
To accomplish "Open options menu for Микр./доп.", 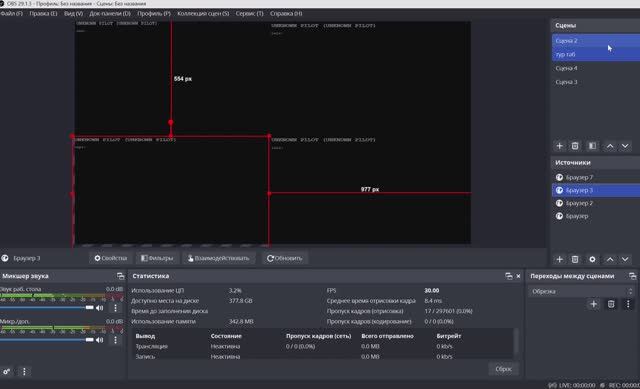I will tap(116, 340).
